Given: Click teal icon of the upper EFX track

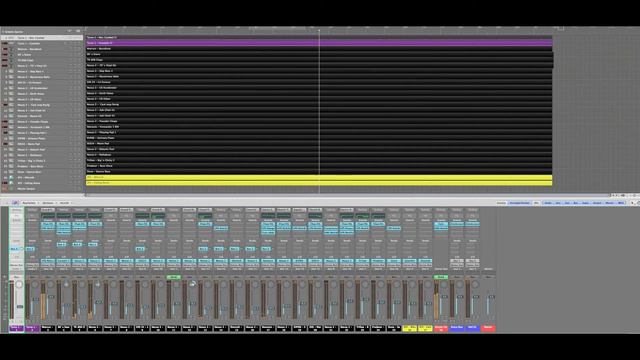Looking at the screenshot, I should coord(11,178).
